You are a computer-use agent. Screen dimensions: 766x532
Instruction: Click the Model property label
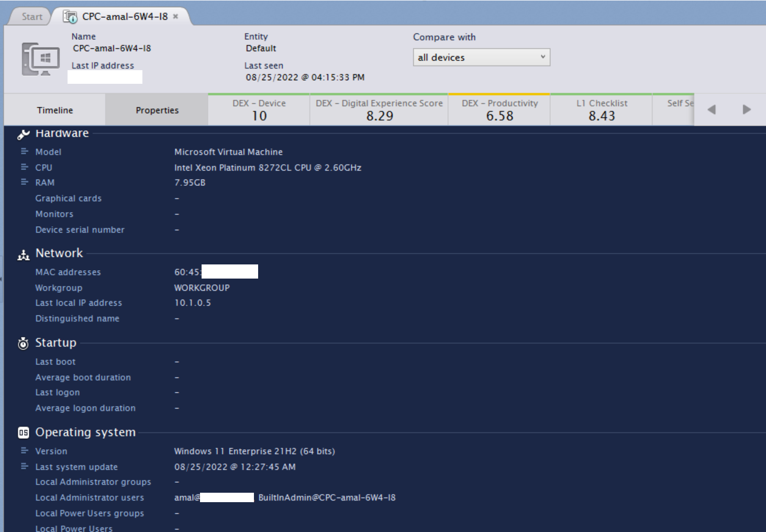(x=48, y=152)
